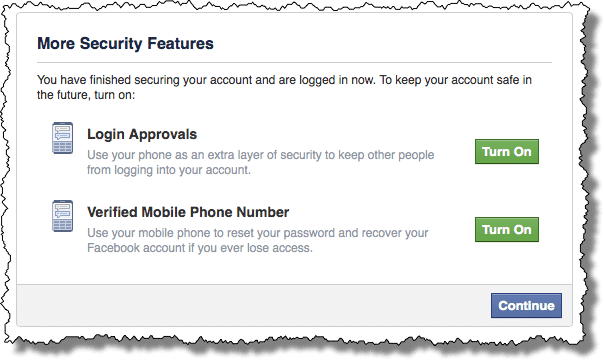Image resolution: width=604 pixels, height=360 pixels.
Task: Click the keypad on the Login Approvals phone icon
Action: [x=62, y=147]
